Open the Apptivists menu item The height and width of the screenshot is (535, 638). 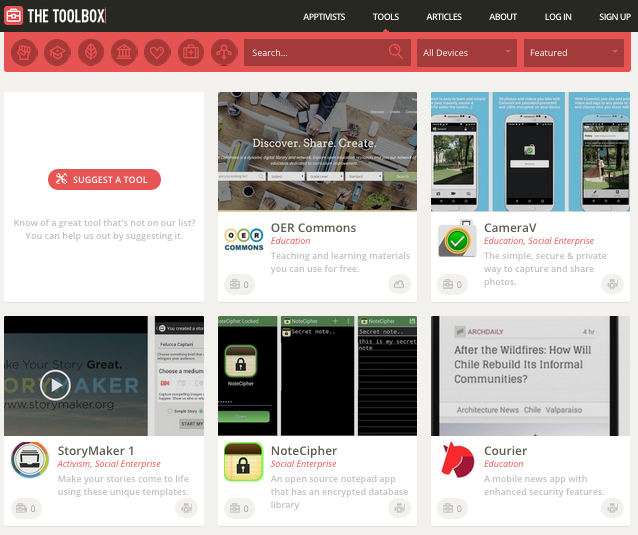click(324, 17)
